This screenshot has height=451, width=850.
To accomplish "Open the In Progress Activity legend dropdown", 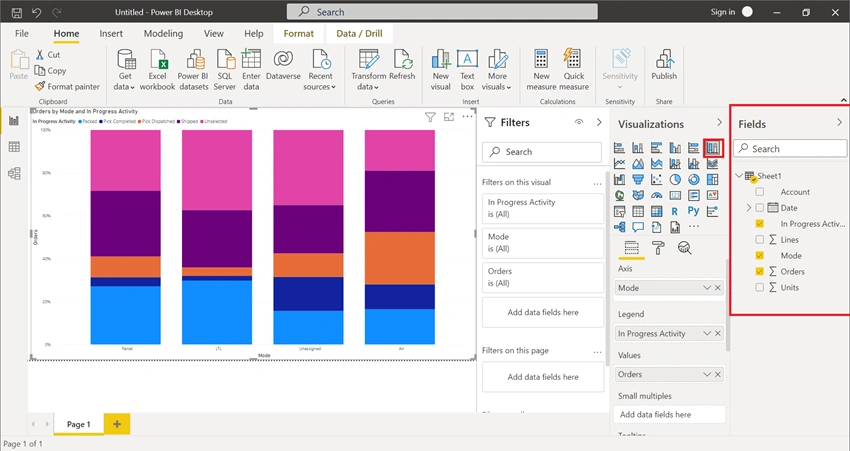I will [707, 333].
